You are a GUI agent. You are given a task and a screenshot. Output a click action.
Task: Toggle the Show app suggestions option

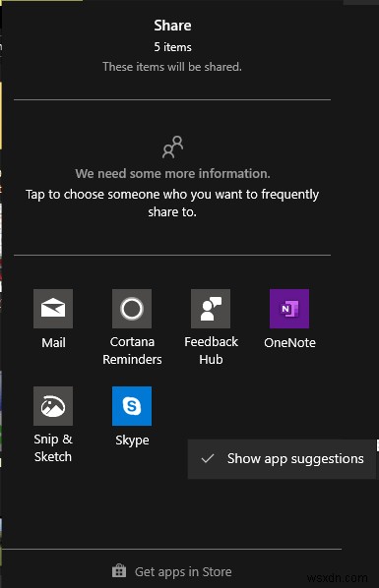coord(282,459)
